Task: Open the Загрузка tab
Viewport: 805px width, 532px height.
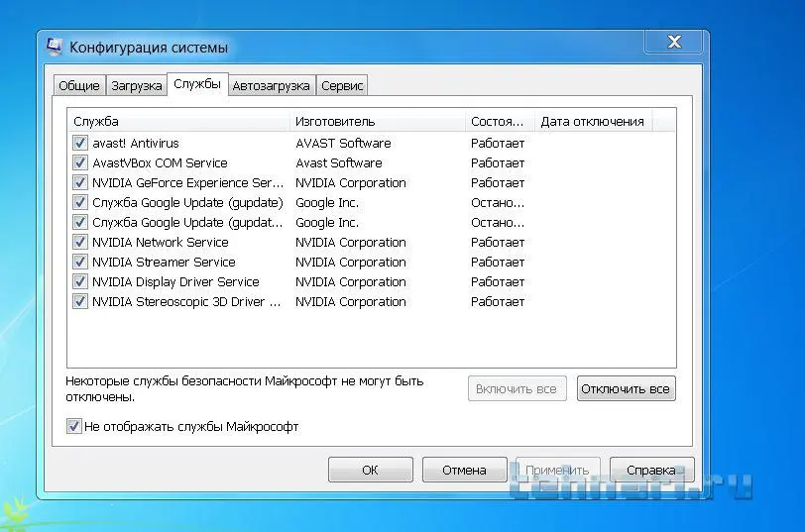Action: 137,85
